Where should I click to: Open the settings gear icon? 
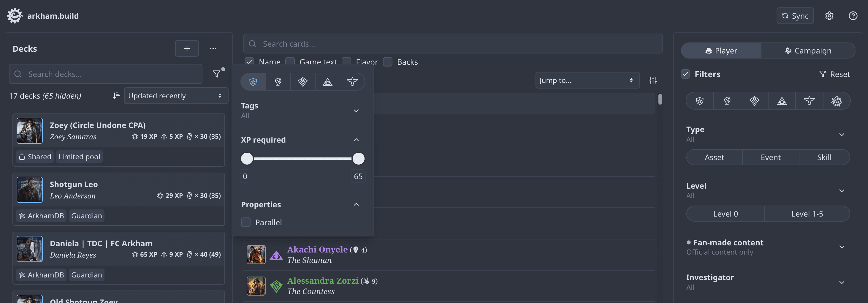829,16
